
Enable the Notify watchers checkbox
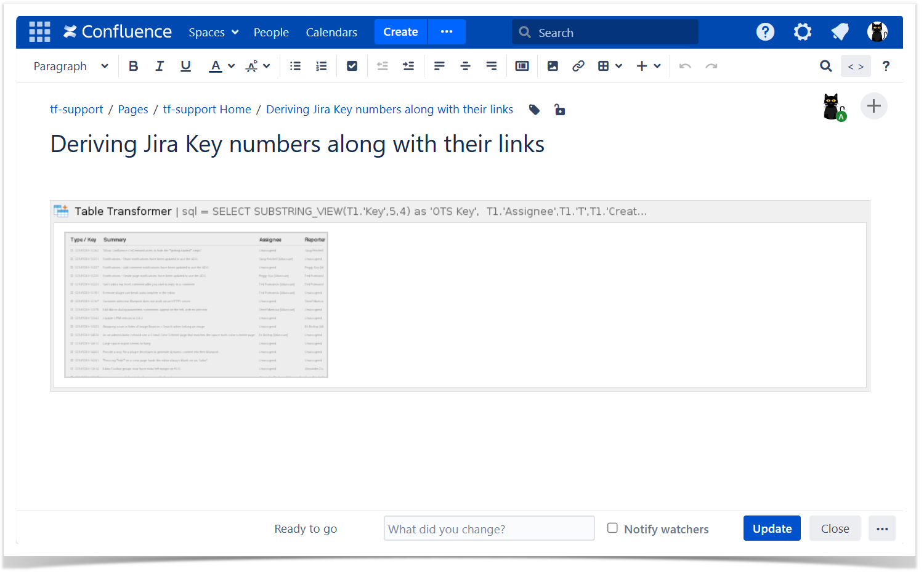(x=612, y=528)
